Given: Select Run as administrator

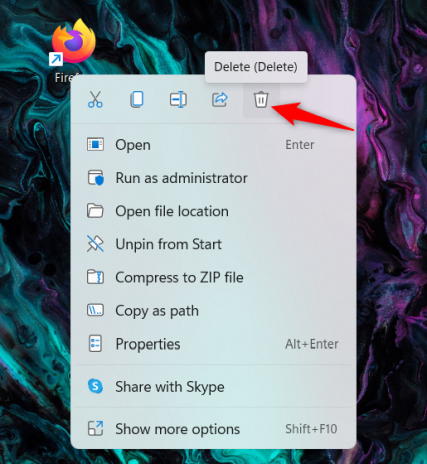Looking at the screenshot, I should 213,178.
